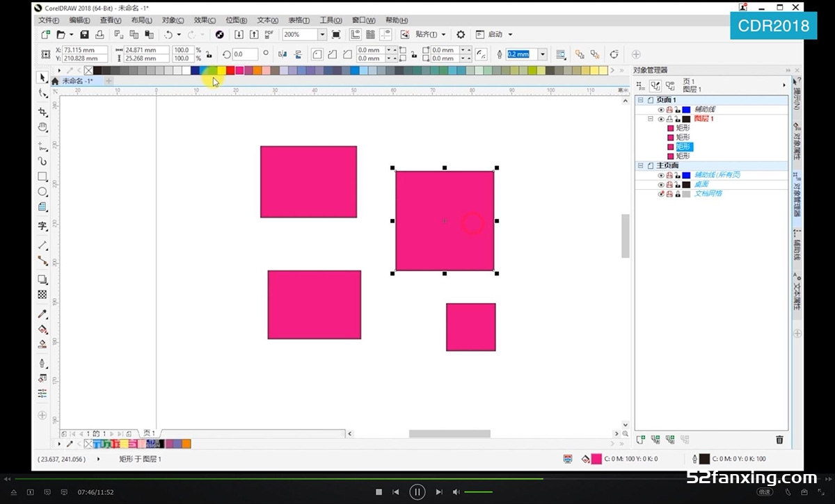
Task: Click the Export icon
Action: coord(254,34)
